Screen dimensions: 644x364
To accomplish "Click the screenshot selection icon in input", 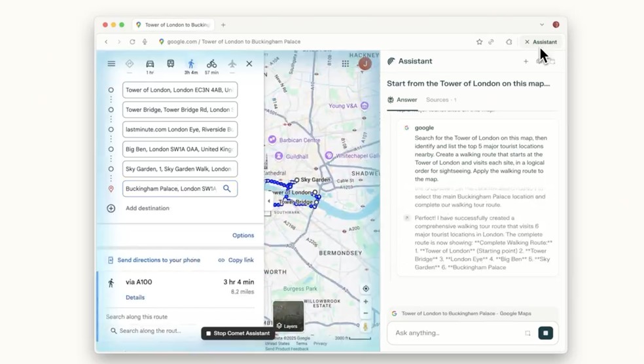I will [x=528, y=333].
